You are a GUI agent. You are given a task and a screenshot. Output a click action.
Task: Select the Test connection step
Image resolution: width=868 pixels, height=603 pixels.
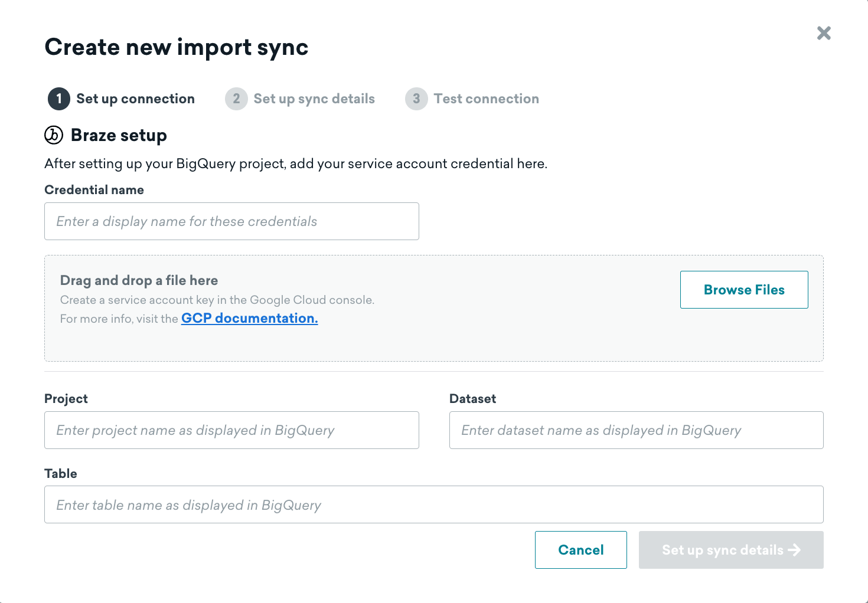click(486, 99)
